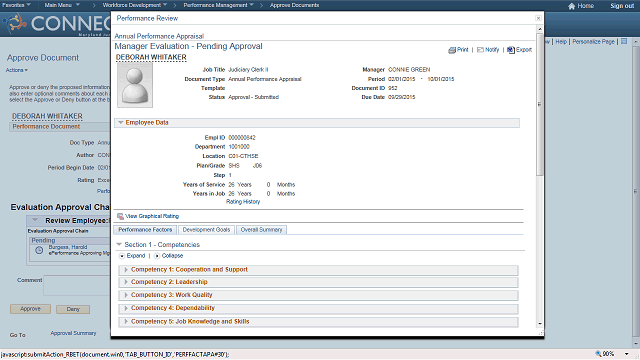Click the dialog vertical scrollbar thumb

tap(540, 104)
